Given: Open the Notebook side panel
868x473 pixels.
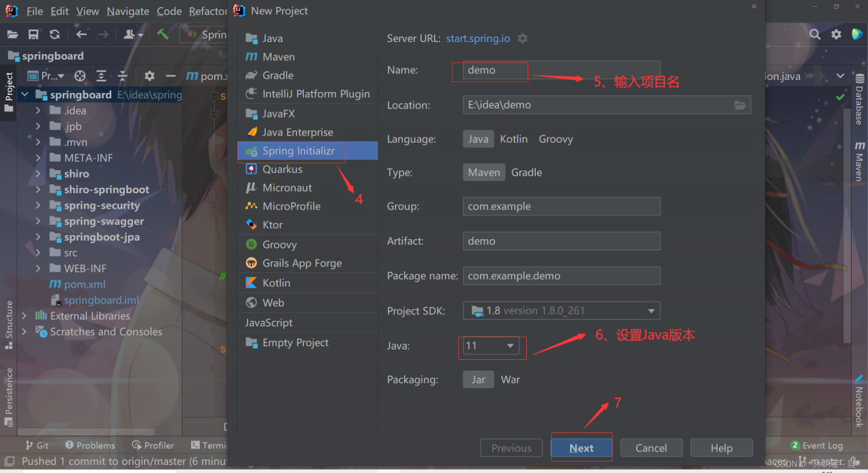Looking at the screenshot, I should pyautogui.click(x=859, y=400).
